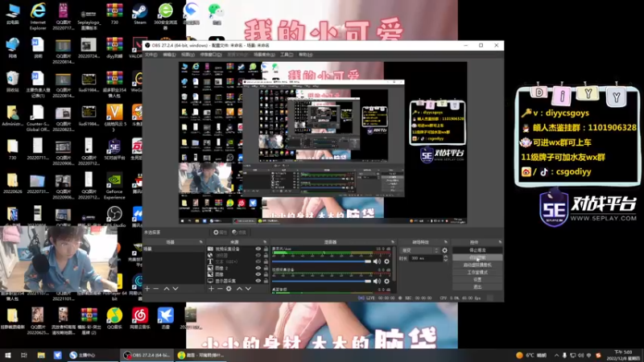Adjust the 麦克风/Aux volume slider

[x=321, y=261]
